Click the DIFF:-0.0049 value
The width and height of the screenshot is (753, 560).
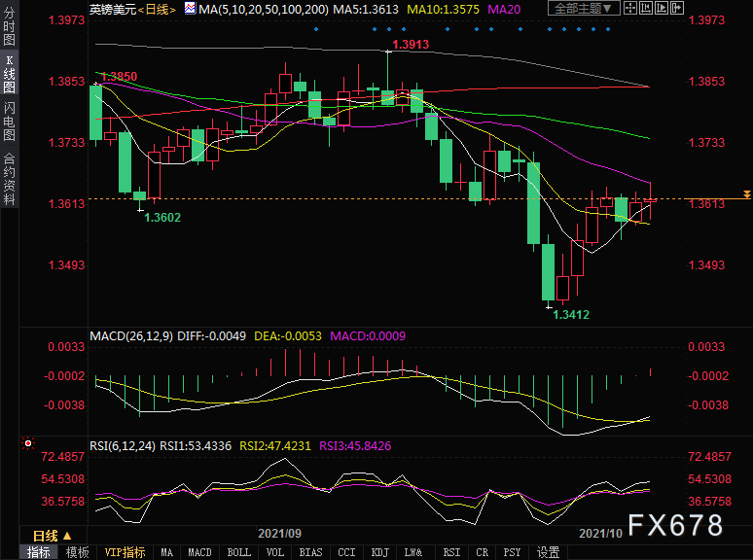point(212,336)
